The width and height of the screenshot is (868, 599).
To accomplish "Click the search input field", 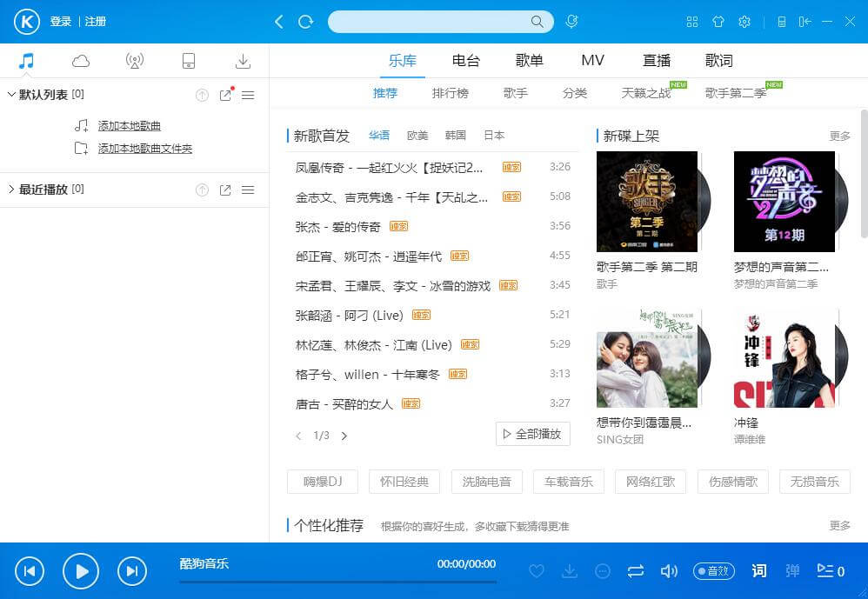I will (x=441, y=22).
